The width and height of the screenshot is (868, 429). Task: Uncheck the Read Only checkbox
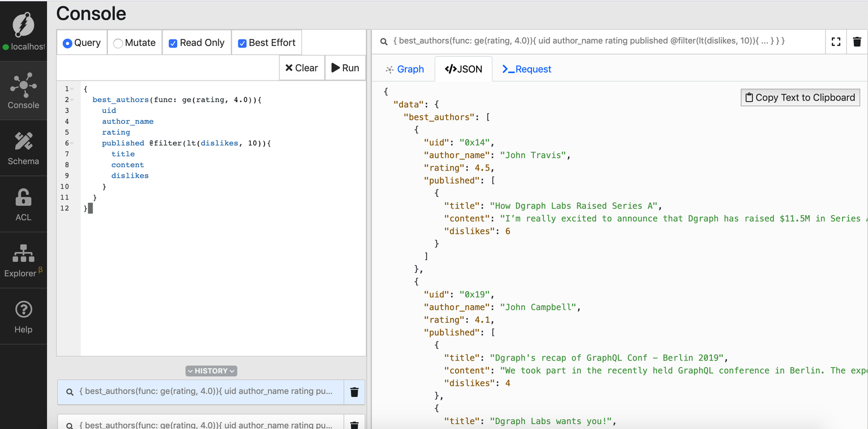pyautogui.click(x=173, y=43)
